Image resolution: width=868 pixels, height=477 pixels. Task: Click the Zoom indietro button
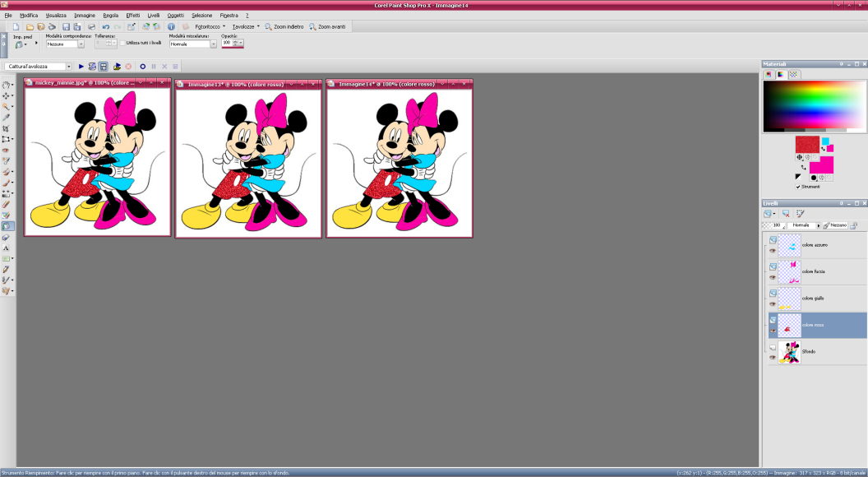point(284,26)
